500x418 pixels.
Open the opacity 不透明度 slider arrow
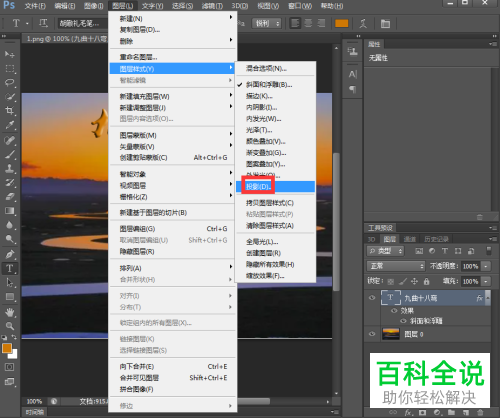(486, 266)
